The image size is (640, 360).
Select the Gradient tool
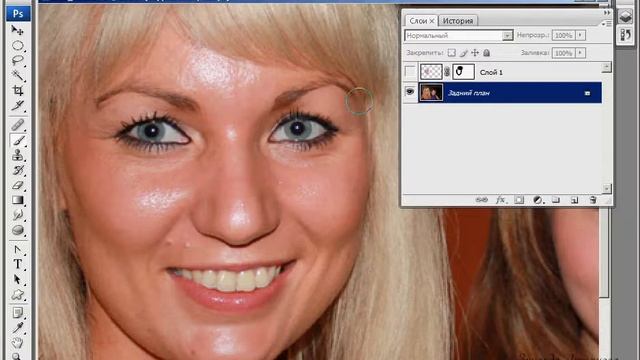tap(18, 200)
